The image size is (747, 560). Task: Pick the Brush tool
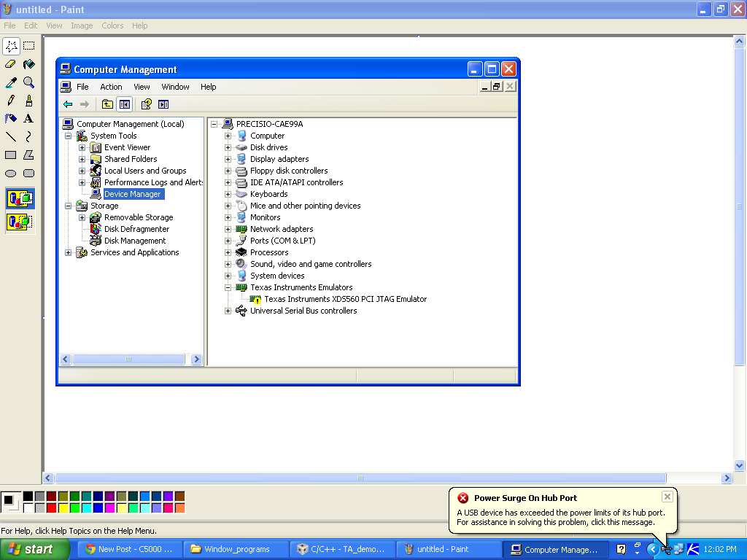tap(29, 101)
